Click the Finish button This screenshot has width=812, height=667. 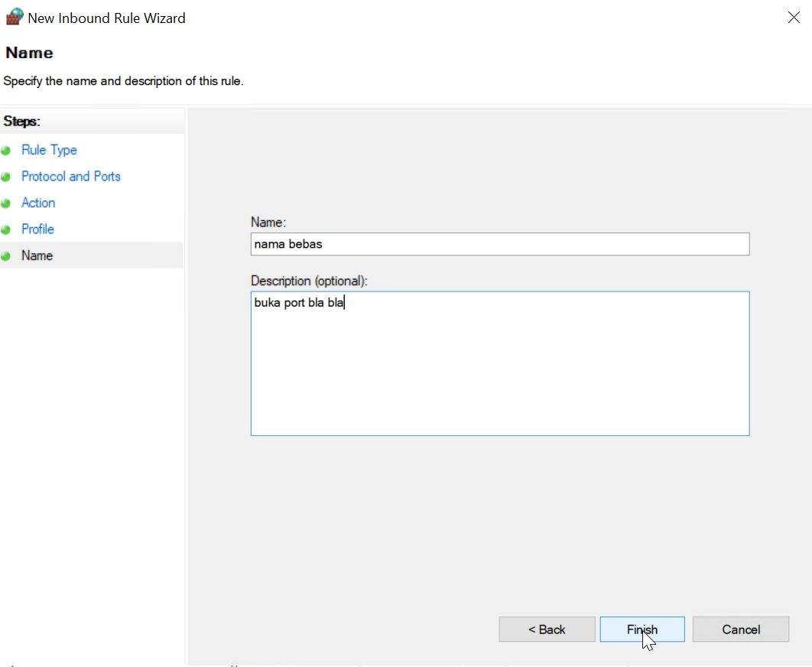click(x=642, y=630)
